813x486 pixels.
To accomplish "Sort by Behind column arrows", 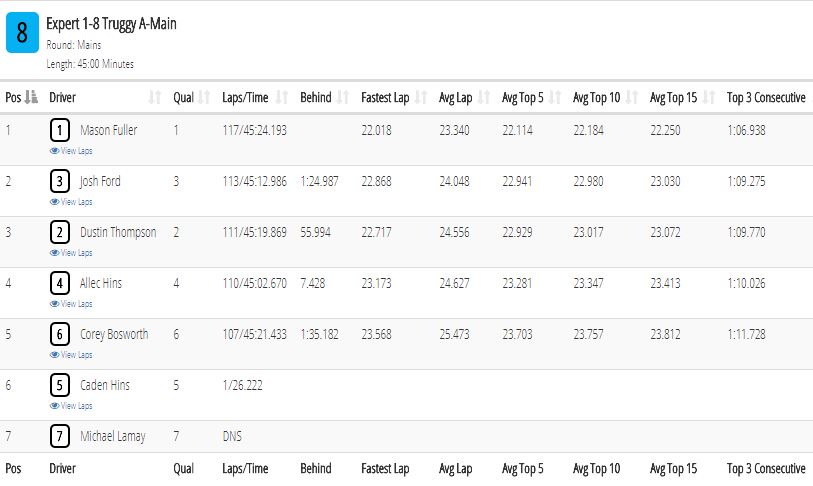I will point(343,97).
